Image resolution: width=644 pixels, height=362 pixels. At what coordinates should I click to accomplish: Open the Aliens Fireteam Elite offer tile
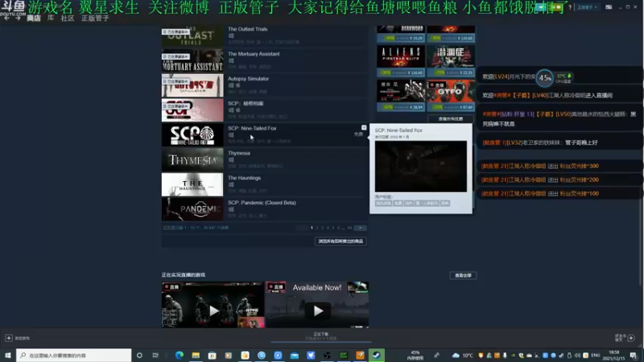401,61
